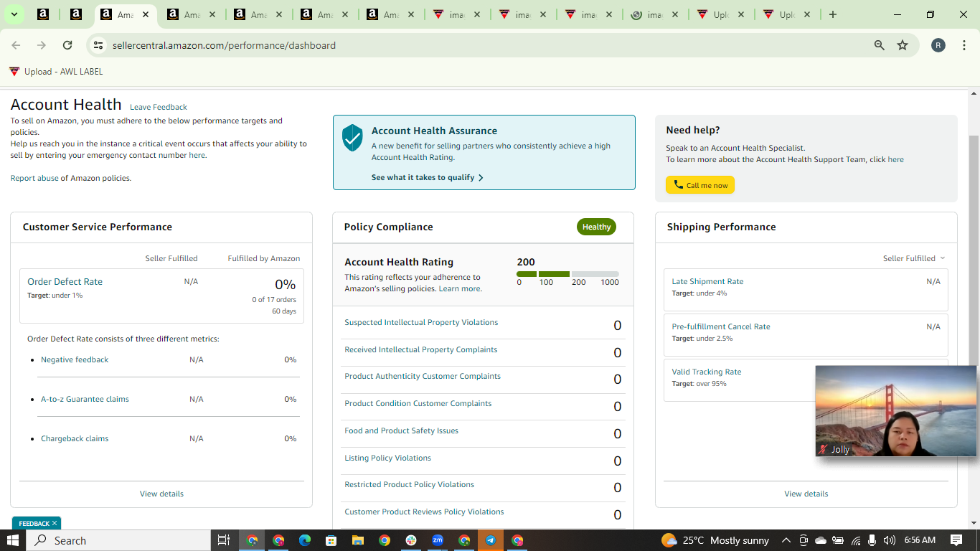
Task: Click the Account Health Assurance shield icon
Action: pyautogui.click(x=352, y=137)
